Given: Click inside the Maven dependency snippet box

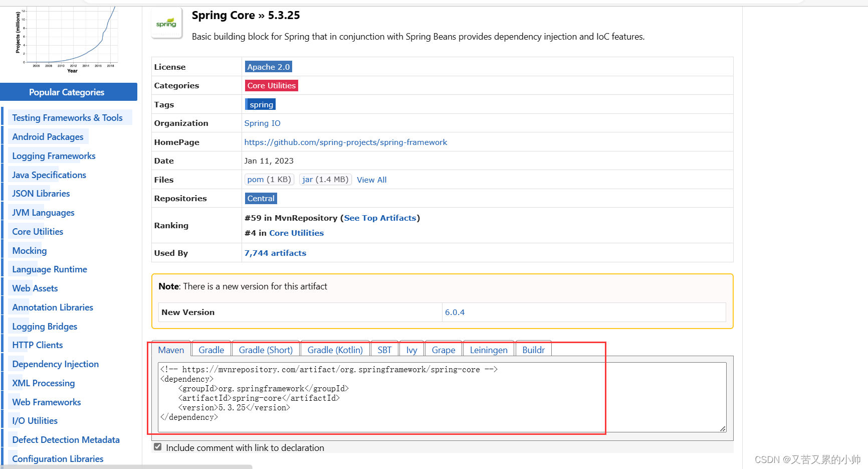Looking at the screenshot, I should coord(442,397).
